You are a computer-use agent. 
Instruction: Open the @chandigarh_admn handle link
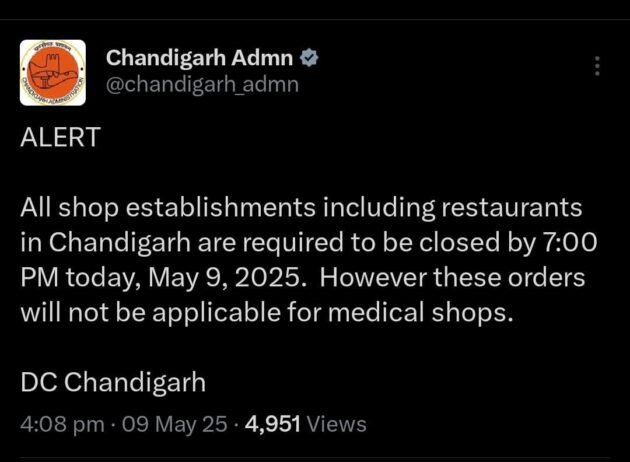click(x=202, y=85)
